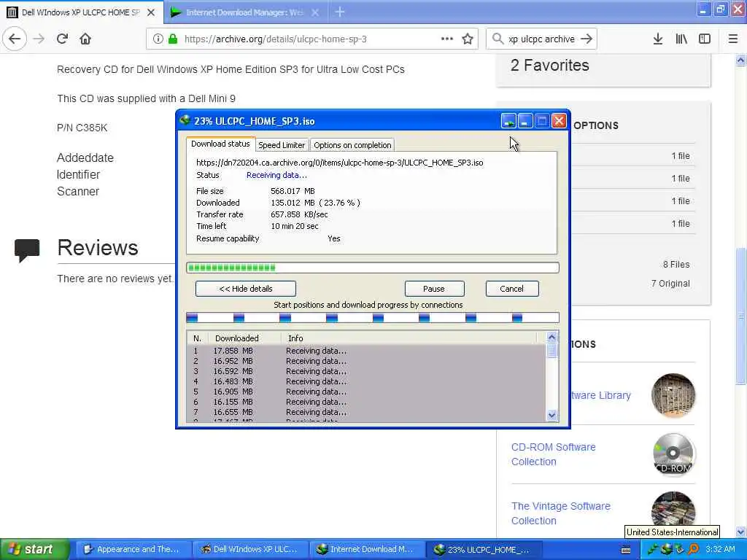Open Firefox downloads panel icon
The width and height of the screenshot is (747, 560).
click(x=658, y=39)
